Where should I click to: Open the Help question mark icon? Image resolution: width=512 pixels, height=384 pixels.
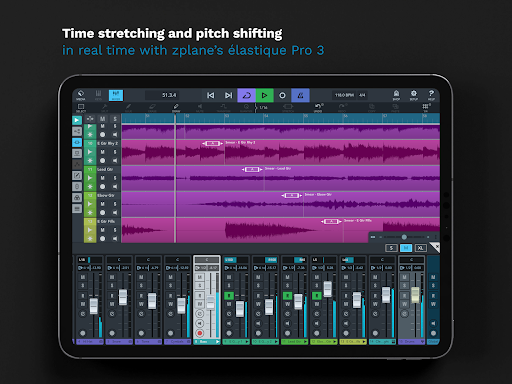click(x=431, y=95)
